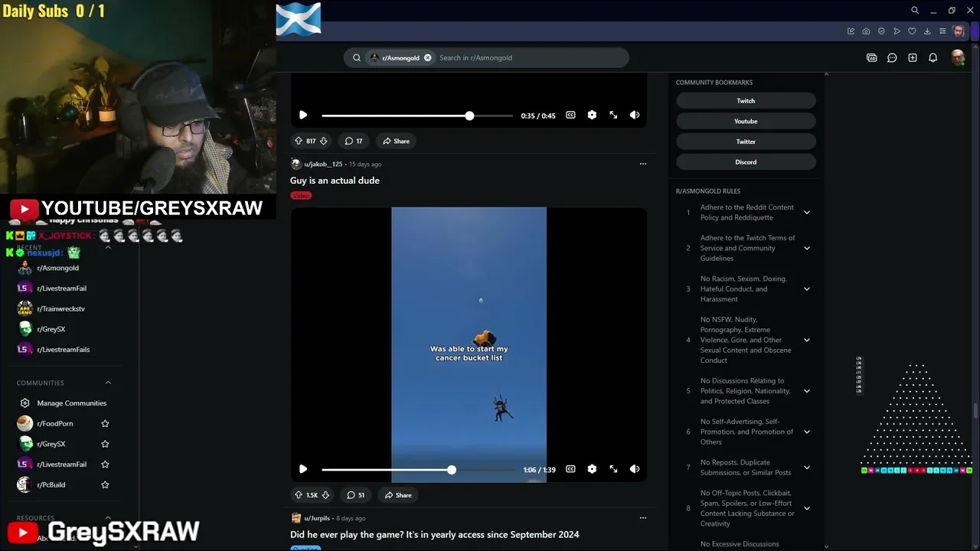Open the u/jakob__125 user profile link
The image size is (980, 551).
pos(323,164)
